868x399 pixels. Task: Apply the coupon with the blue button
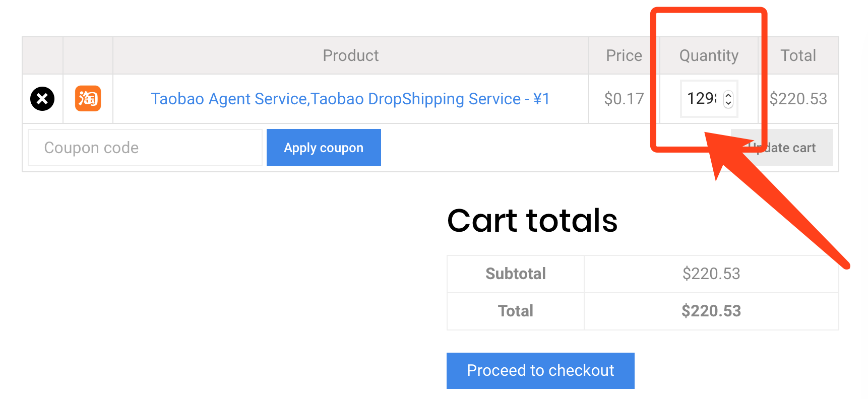[324, 148]
